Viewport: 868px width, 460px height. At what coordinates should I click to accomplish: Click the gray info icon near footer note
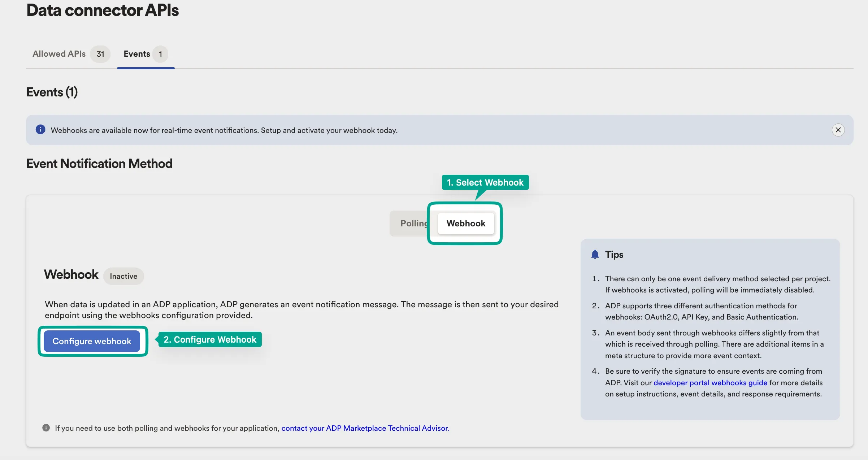pyautogui.click(x=46, y=428)
